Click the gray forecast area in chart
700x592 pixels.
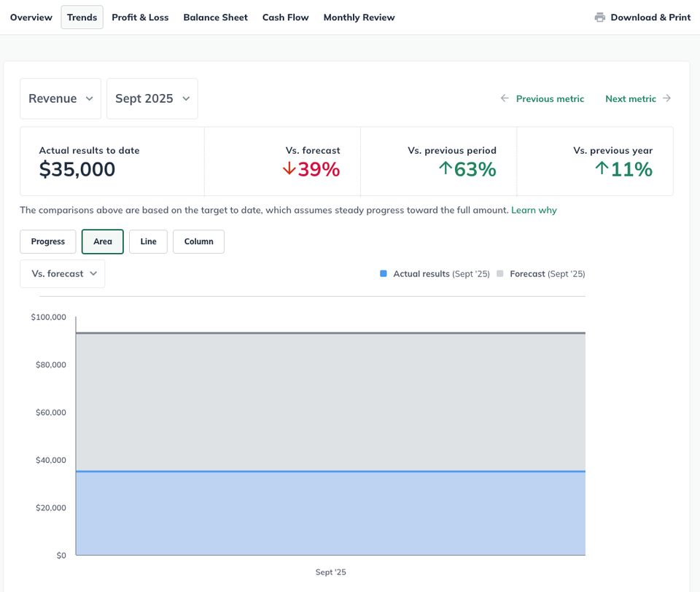click(x=330, y=402)
